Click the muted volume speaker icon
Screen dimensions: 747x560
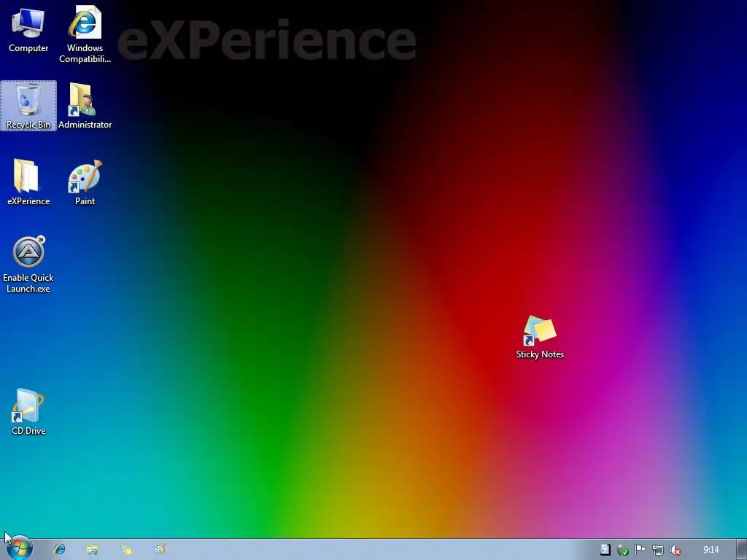coord(676,550)
